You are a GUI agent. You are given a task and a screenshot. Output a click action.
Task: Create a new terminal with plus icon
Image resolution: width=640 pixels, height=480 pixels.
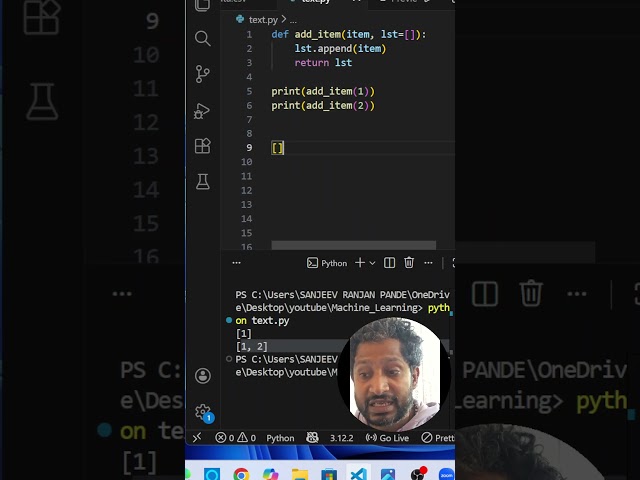tap(360, 262)
